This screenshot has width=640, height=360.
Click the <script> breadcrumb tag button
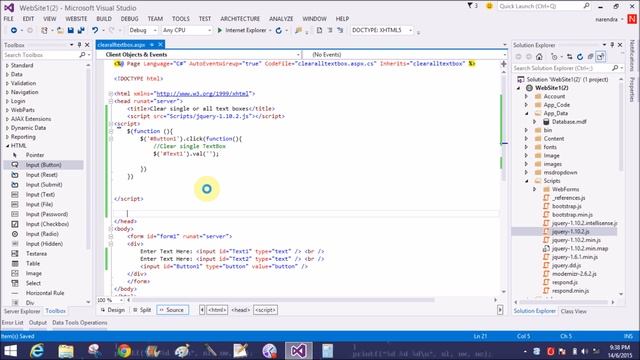click(x=265, y=310)
